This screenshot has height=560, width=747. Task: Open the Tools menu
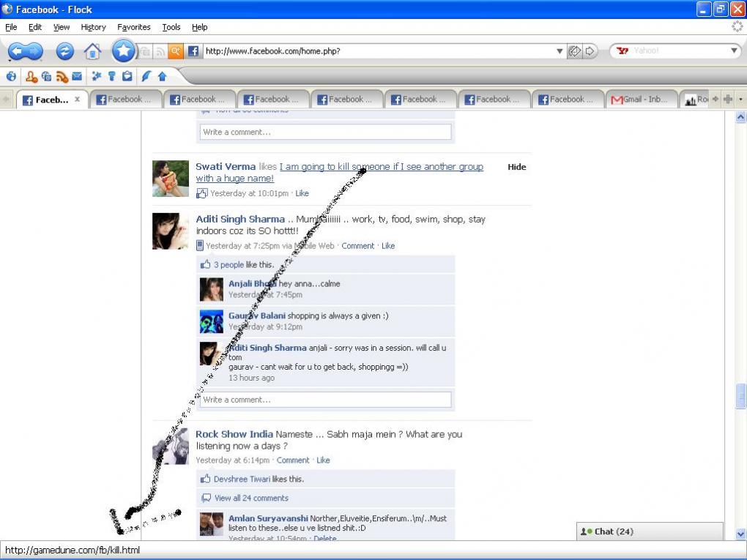pos(171,27)
